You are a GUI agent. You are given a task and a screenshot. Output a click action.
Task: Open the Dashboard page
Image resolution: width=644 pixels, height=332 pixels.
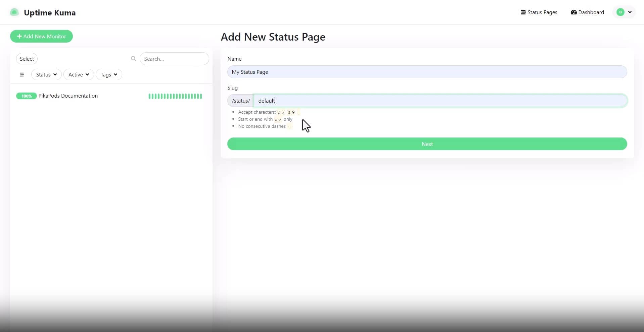coord(587,12)
